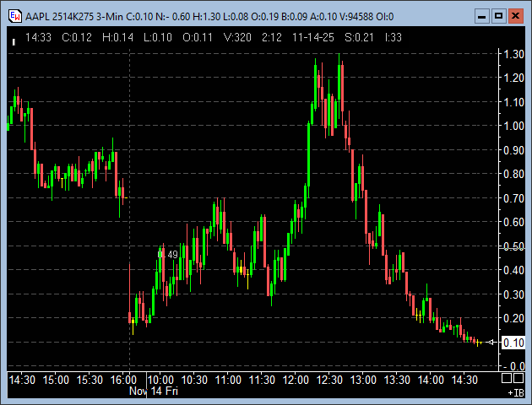532x405 pixels.
Task: Minimize the AAPL chart window
Action: [x=480, y=15]
